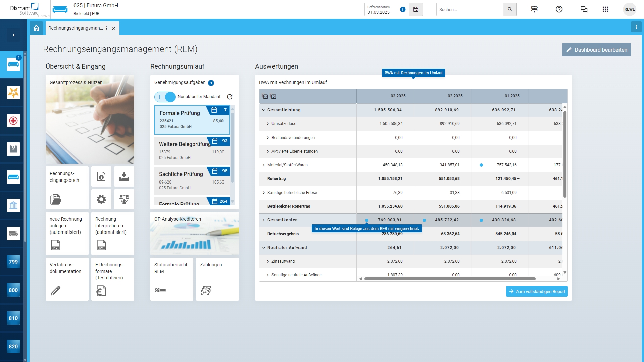This screenshot has width=644, height=362.
Task: Open the Verfahrensdokumentation tile
Action: (67, 279)
